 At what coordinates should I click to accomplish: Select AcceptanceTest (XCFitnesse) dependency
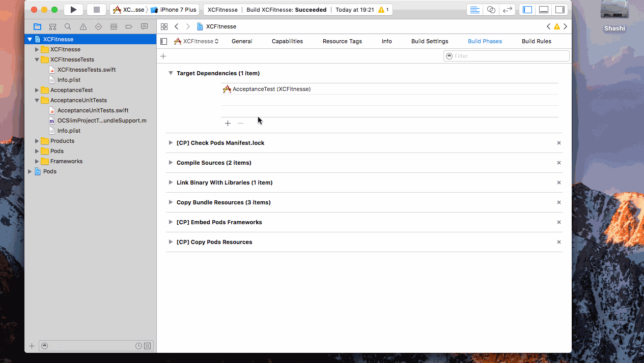pos(389,89)
